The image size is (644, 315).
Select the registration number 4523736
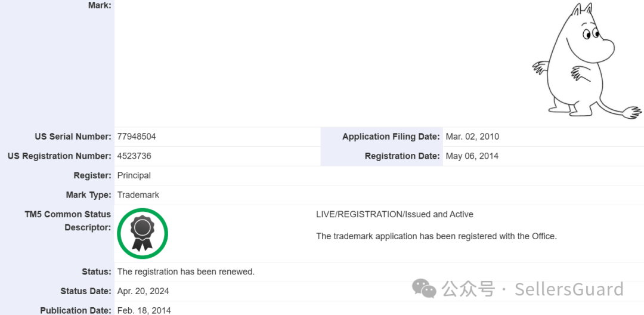[x=134, y=156]
